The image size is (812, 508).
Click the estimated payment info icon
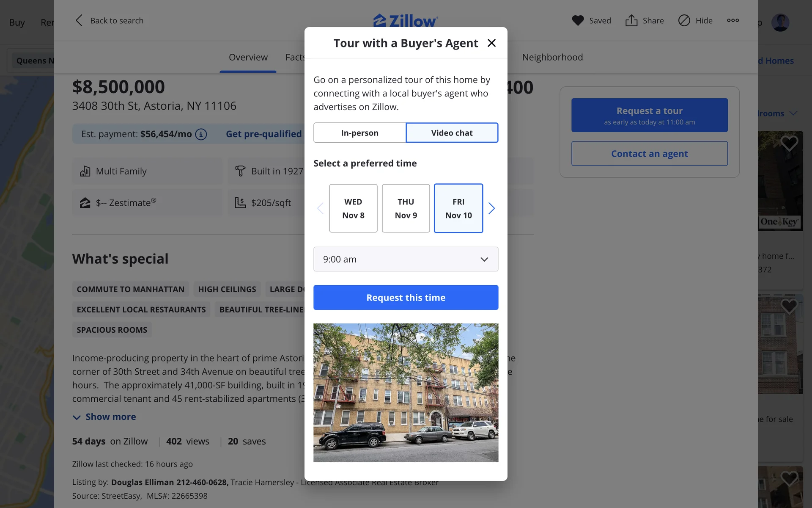point(201,134)
